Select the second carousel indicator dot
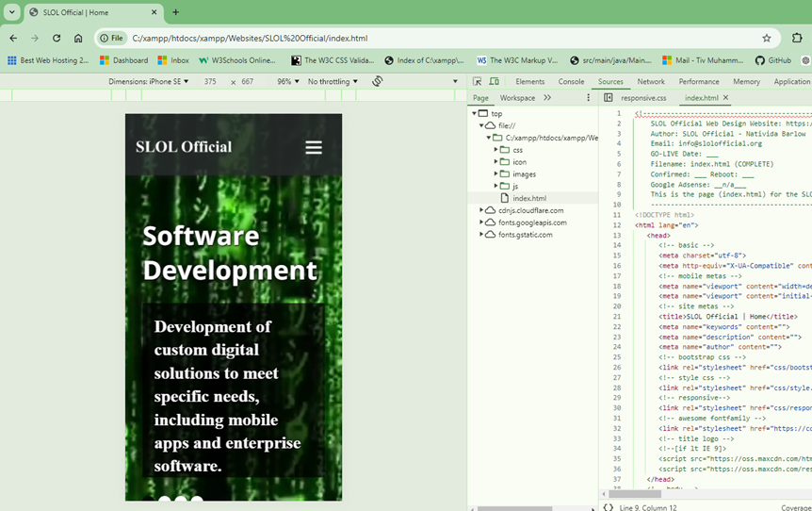 point(165,500)
